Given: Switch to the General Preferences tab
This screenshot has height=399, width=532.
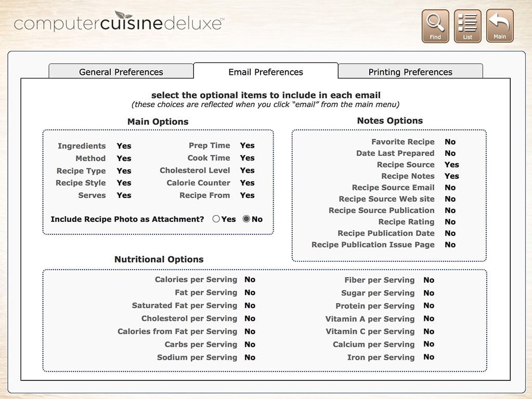Looking at the screenshot, I should (121, 72).
